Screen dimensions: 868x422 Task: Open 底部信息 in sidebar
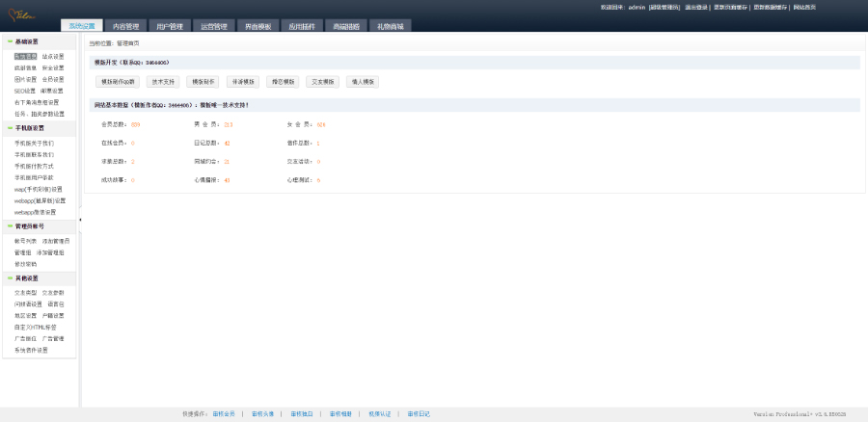click(x=25, y=68)
